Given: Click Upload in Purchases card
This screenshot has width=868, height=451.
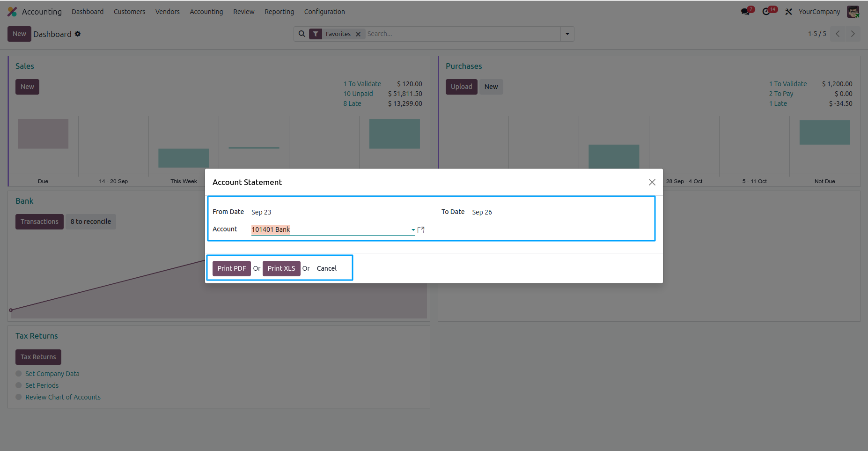Looking at the screenshot, I should (x=462, y=87).
